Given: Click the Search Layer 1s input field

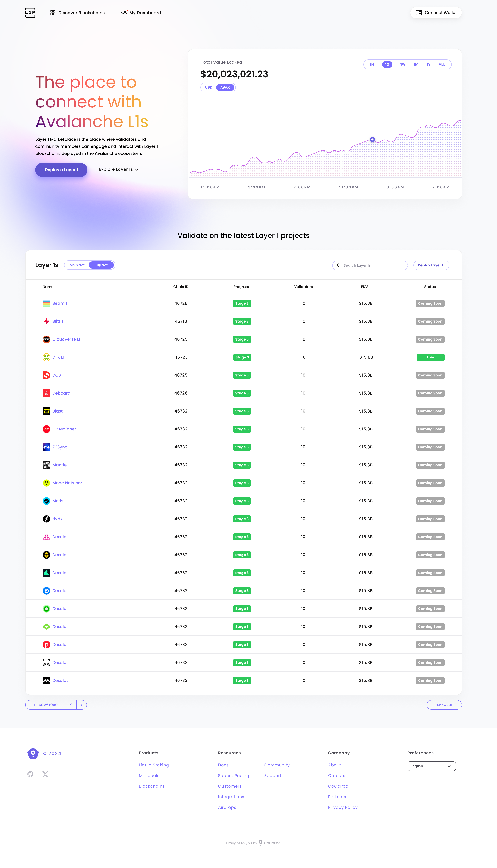Looking at the screenshot, I should pyautogui.click(x=370, y=265).
